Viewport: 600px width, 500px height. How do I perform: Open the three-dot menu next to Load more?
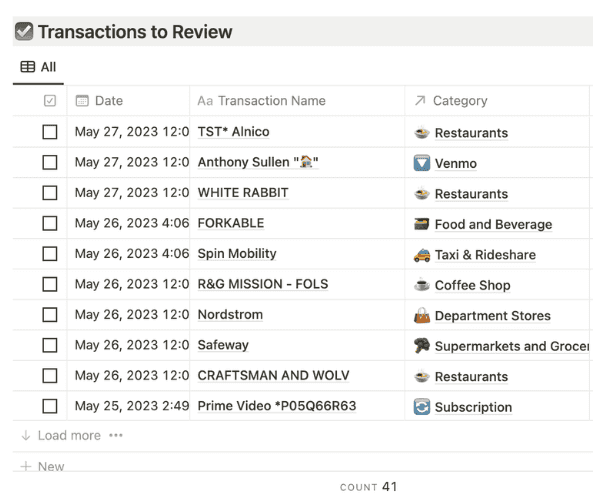pyautogui.click(x=116, y=435)
